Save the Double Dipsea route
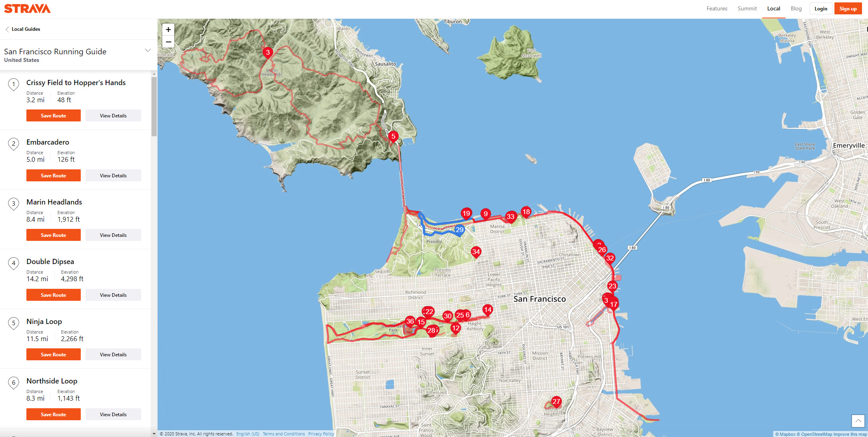Screen dimensions: 868x437 point(54,295)
